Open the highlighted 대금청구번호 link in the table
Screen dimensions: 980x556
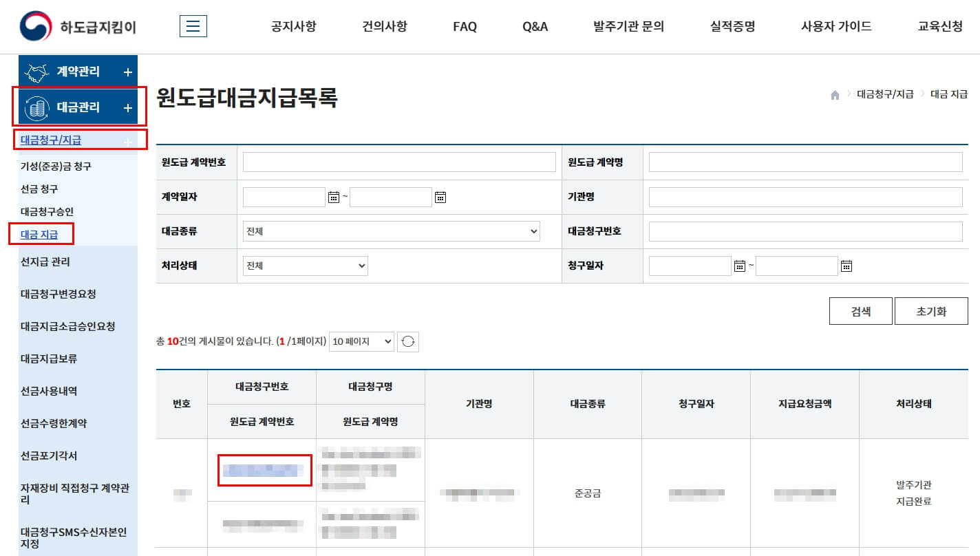264,470
